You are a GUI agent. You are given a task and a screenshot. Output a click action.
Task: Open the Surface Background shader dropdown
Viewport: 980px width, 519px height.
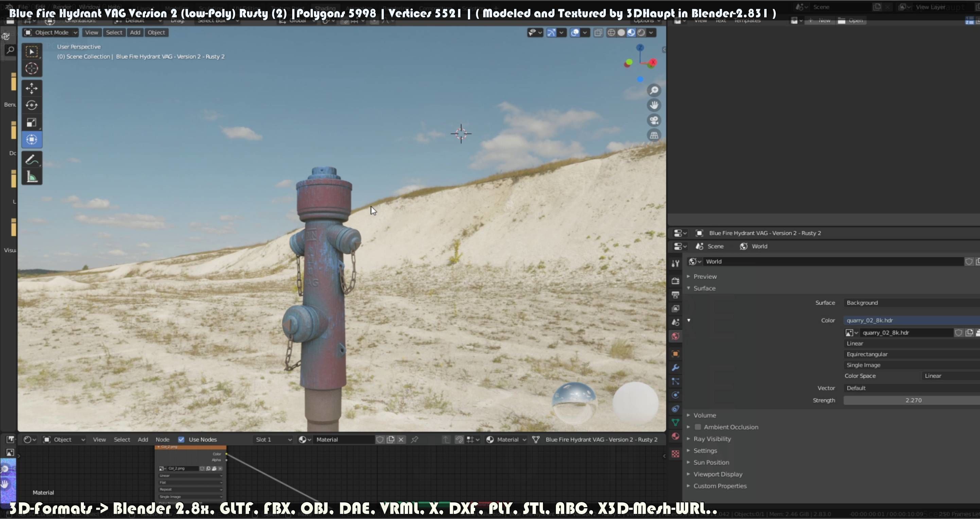pyautogui.click(x=911, y=303)
